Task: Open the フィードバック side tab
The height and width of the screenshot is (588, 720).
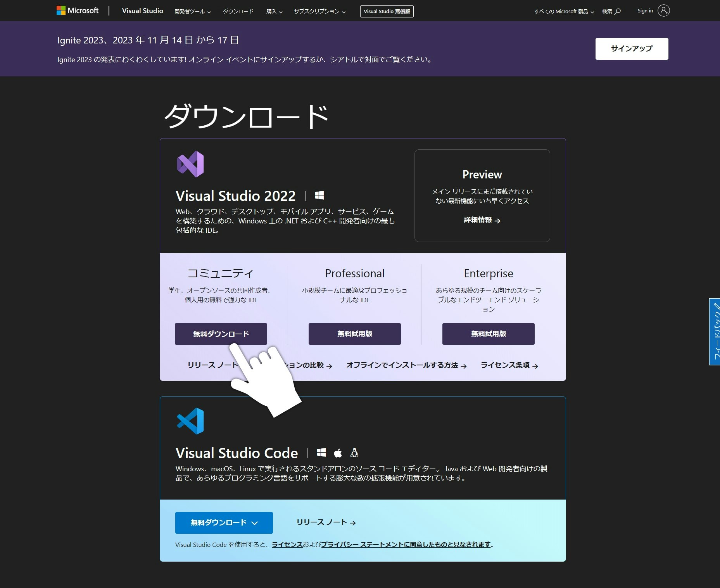Action: click(x=715, y=332)
